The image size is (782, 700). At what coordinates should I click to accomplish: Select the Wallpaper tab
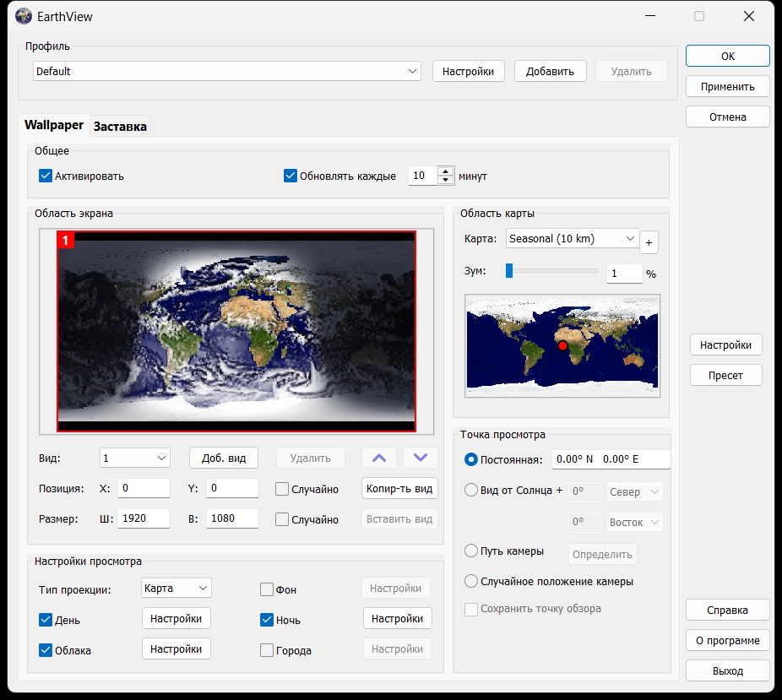(x=54, y=125)
